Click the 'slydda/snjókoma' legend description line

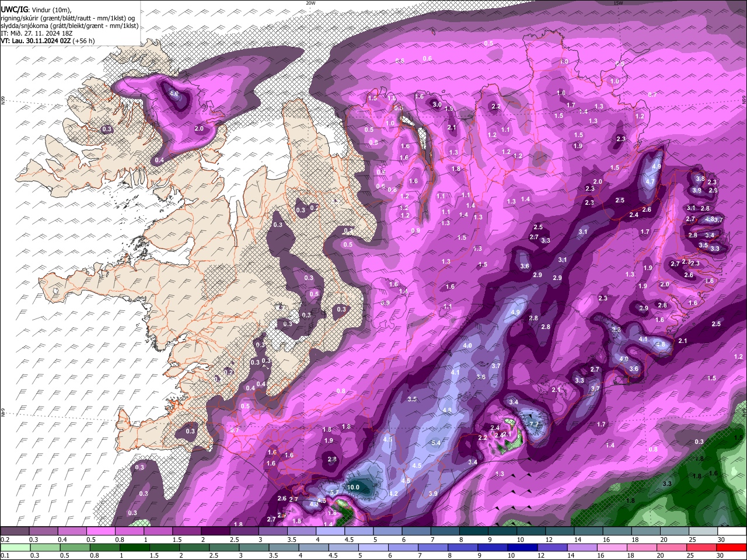coord(69,26)
